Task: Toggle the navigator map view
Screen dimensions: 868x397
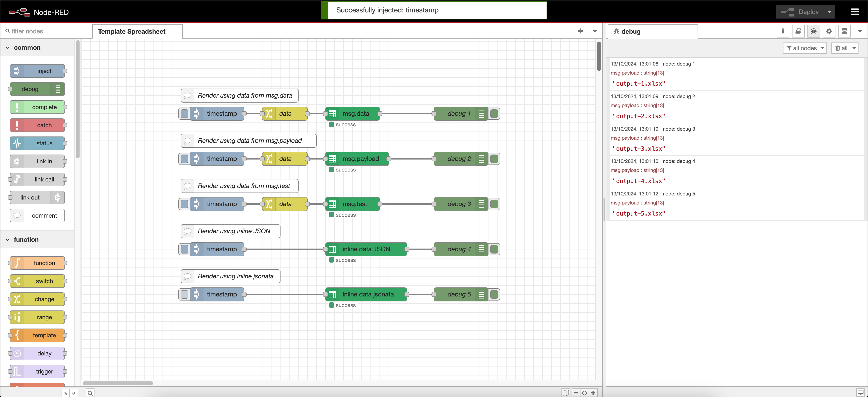Action: tap(566, 393)
